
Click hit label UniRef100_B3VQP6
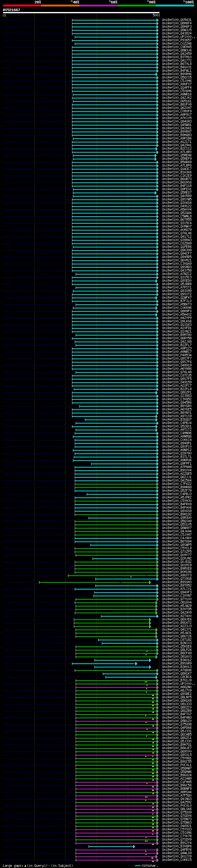(x=176, y=846)
